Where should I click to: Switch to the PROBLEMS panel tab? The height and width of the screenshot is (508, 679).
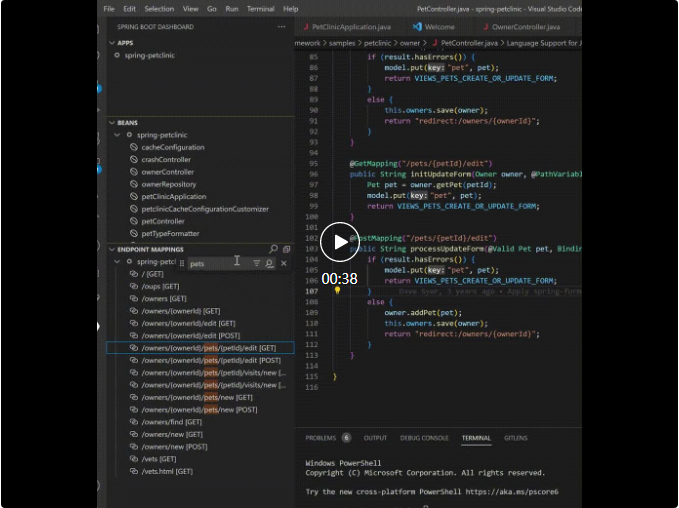point(320,438)
